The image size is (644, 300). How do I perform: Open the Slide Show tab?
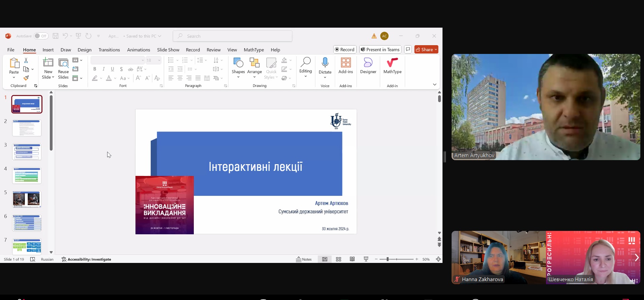[x=168, y=50]
